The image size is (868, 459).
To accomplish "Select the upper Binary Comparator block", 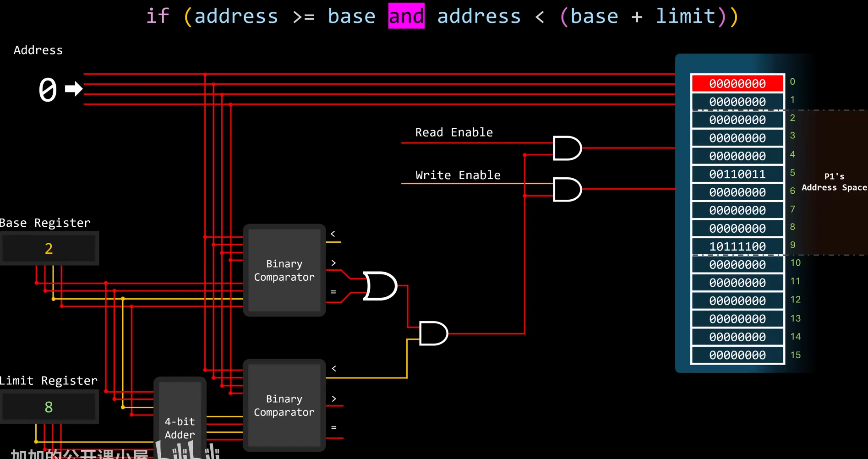I will click(x=284, y=270).
